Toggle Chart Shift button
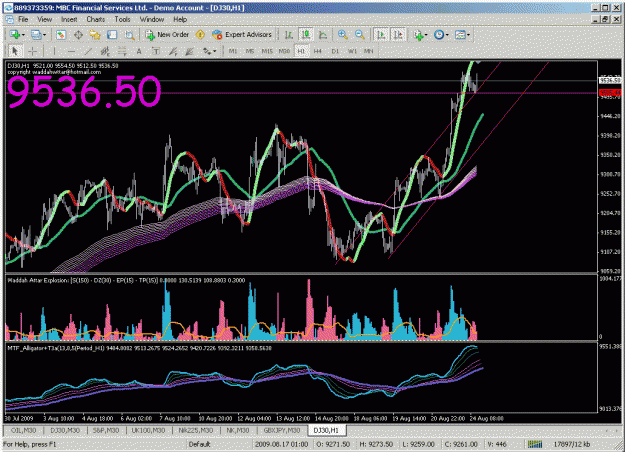 coord(398,35)
